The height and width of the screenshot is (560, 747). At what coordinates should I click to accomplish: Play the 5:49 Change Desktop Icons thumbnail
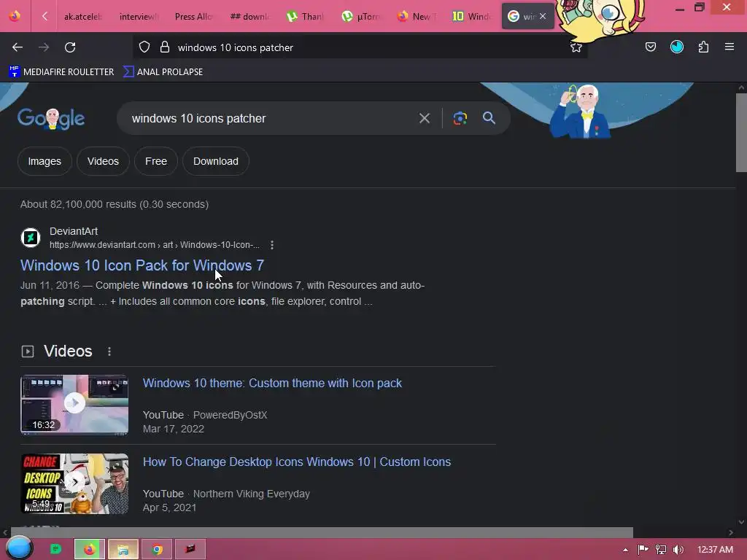point(74,483)
